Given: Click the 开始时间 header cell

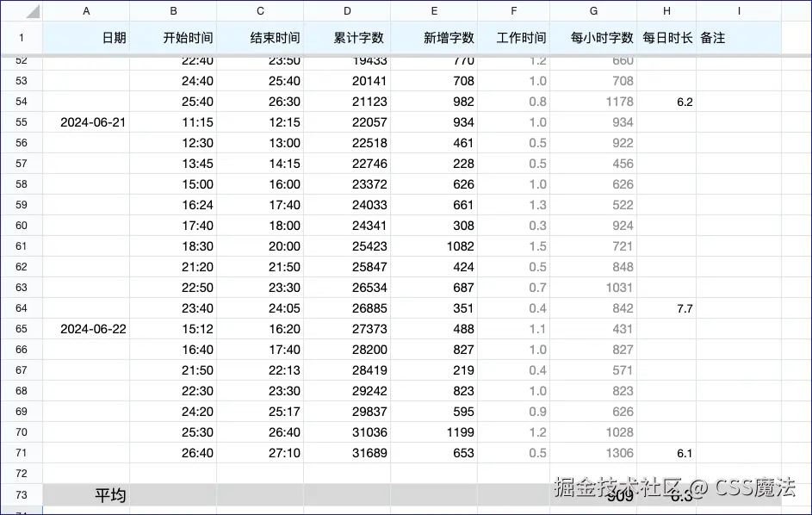Looking at the screenshot, I should pyautogui.click(x=173, y=38).
